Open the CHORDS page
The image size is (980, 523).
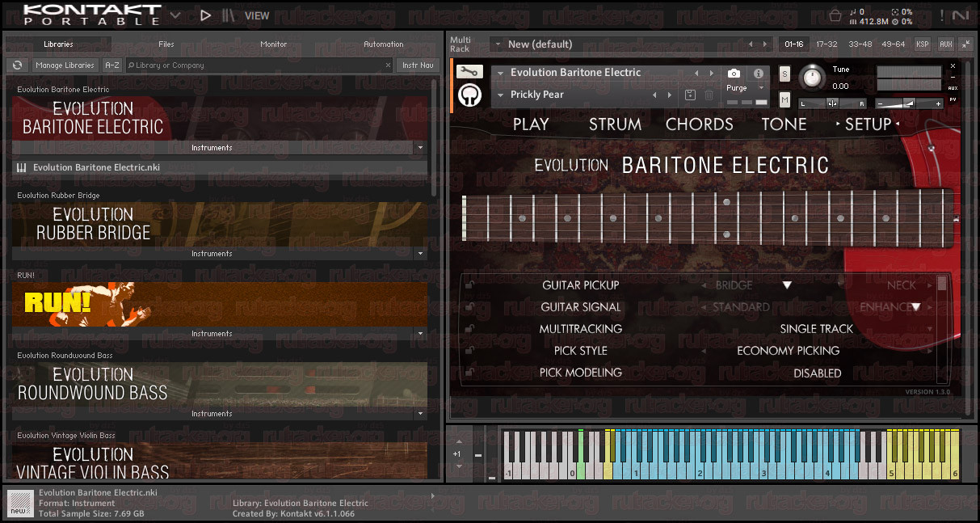click(x=700, y=124)
